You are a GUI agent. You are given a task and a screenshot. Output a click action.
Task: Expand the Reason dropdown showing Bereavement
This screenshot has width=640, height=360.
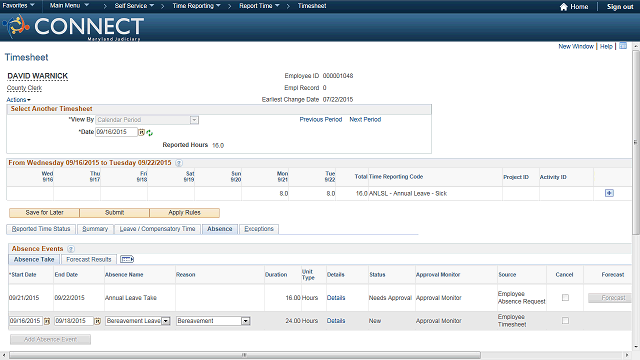(x=245, y=321)
